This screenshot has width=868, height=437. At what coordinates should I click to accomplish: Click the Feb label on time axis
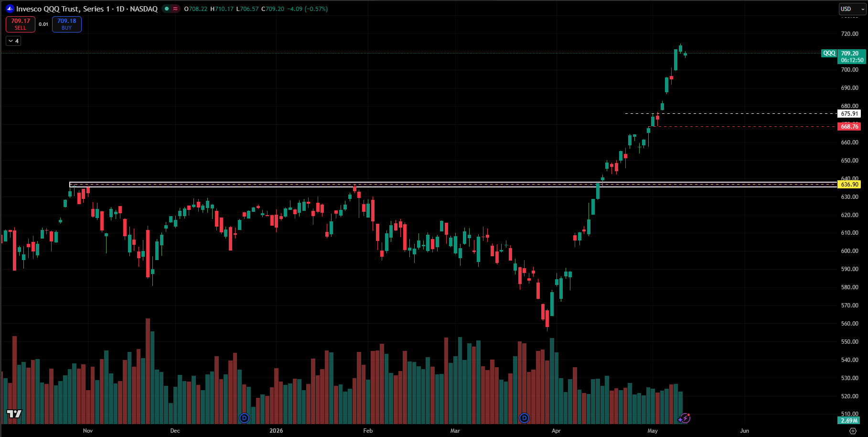(x=368, y=431)
